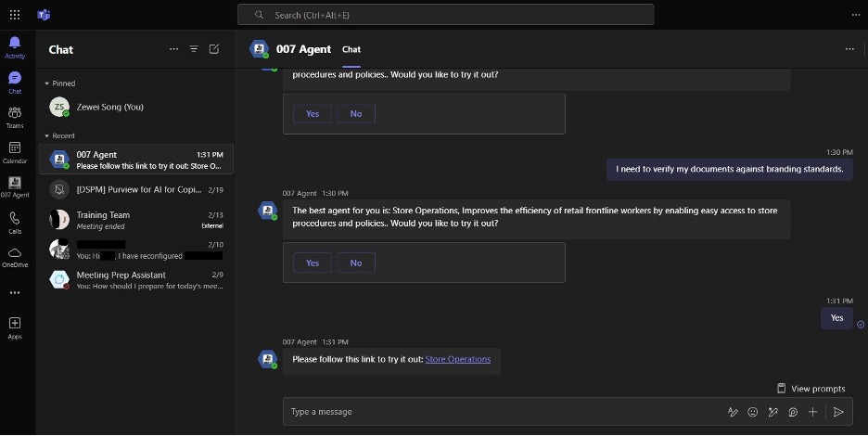Click the rewrite with Copilot pen icon

pyautogui.click(x=772, y=412)
